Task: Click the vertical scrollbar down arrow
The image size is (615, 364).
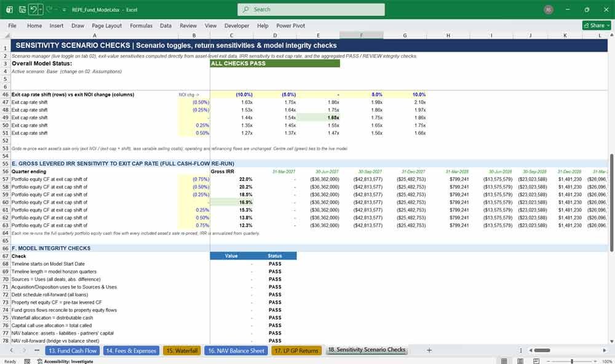Action: tap(611, 342)
